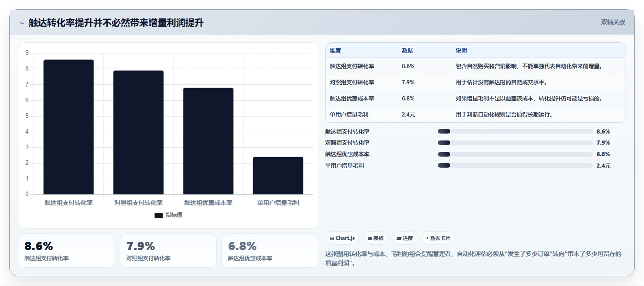Click the table cell 对照组支付转化率

(x=352, y=82)
